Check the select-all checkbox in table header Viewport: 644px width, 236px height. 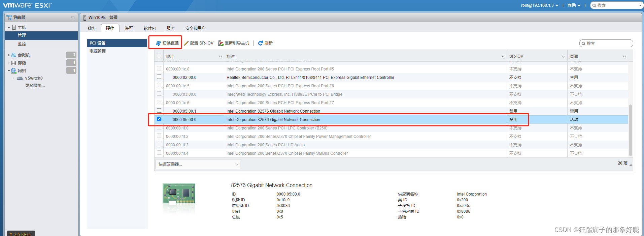pos(159,56)
